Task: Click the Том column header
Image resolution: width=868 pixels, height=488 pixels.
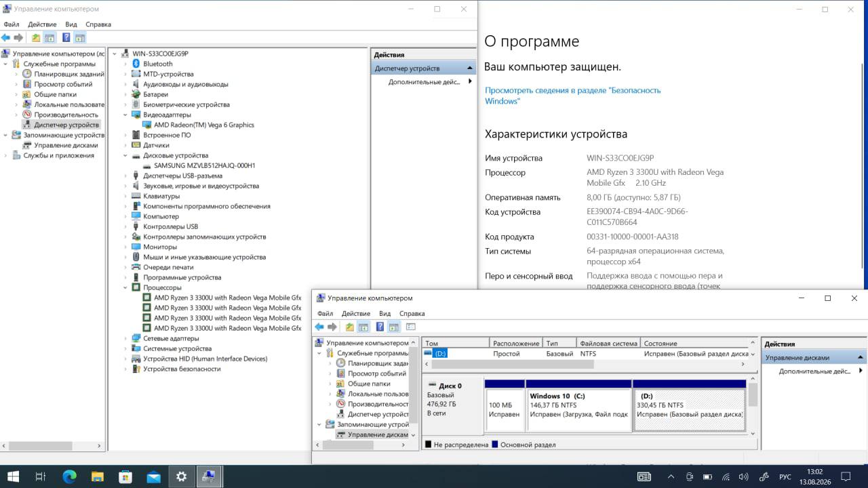Action: (455, 344)
